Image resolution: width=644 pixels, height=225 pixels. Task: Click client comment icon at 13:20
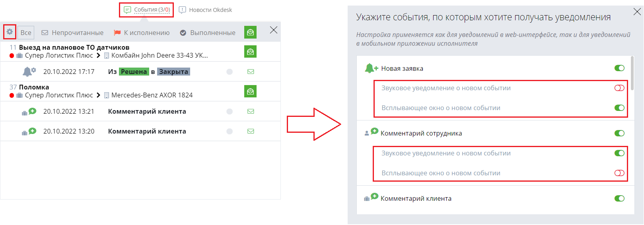pyautogui.click(x=29, y=132)
